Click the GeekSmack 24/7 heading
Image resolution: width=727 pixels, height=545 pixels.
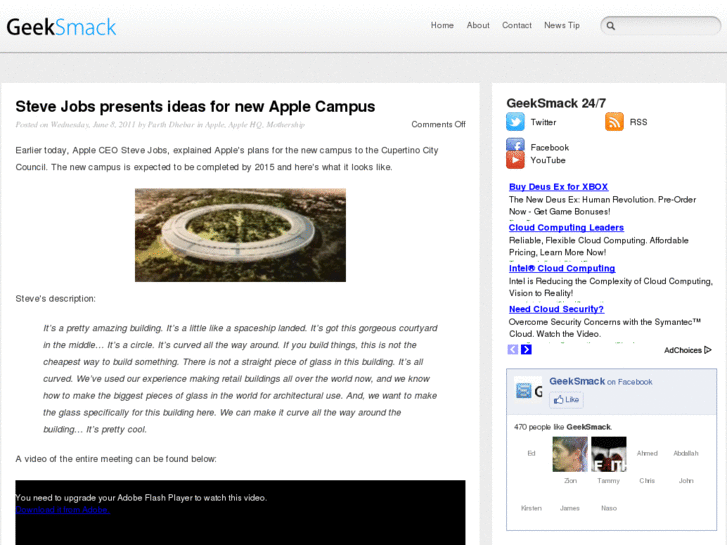pyautogui.click(x=556, y=103)
